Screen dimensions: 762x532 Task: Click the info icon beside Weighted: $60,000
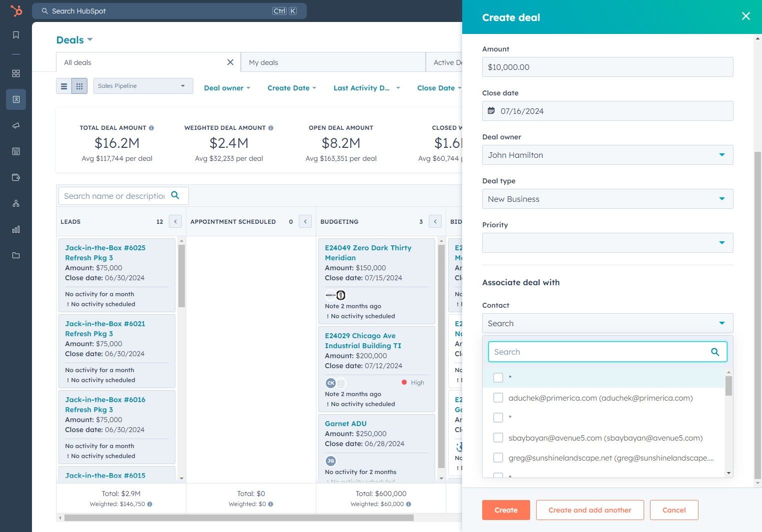(409, 504)
